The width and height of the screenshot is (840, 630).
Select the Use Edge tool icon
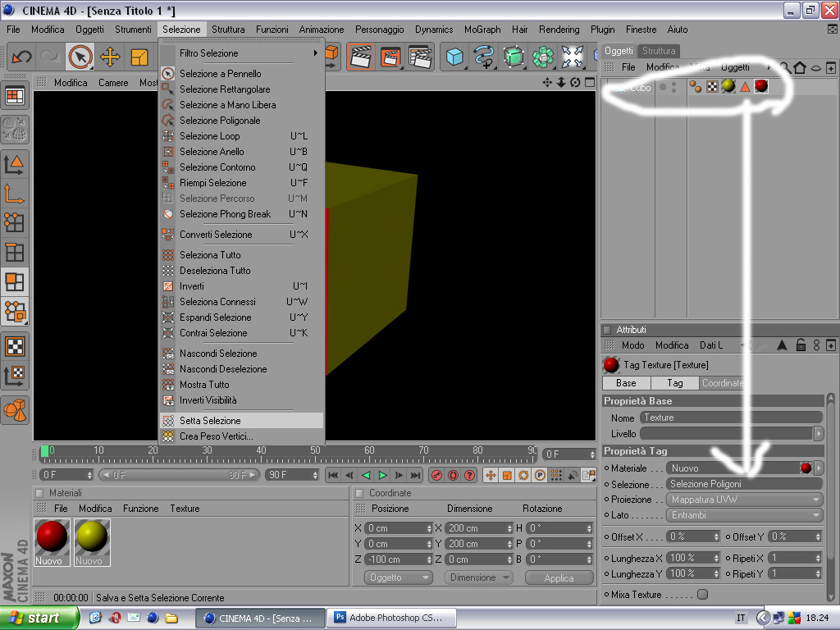[x=15, y=252]
